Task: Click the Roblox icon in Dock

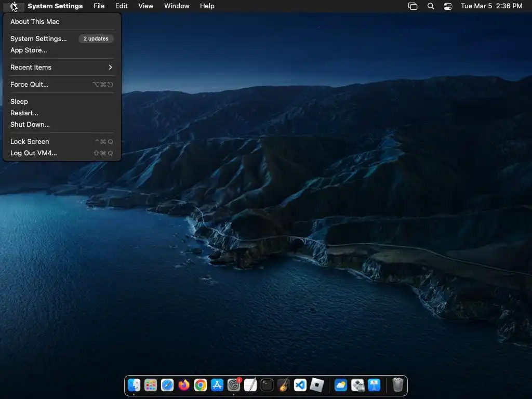Action: tap(317, 385)
